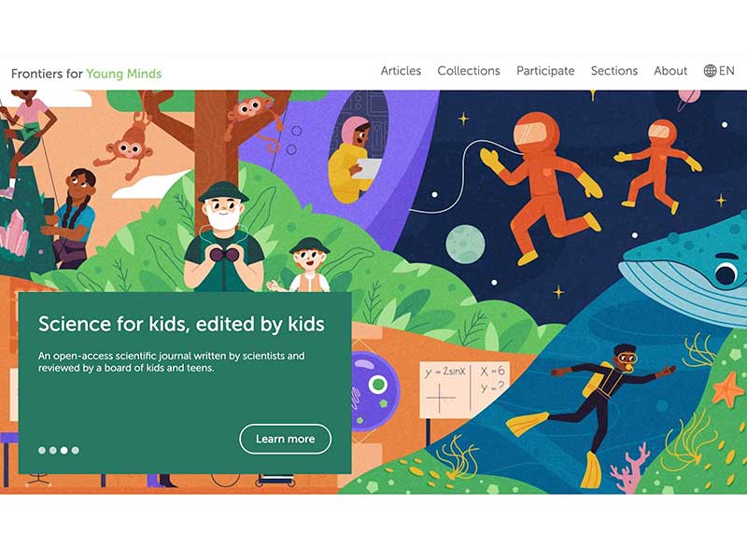The image size is (747, 560).
Task: Open the Articles menu
Action: tap(401, 71)
